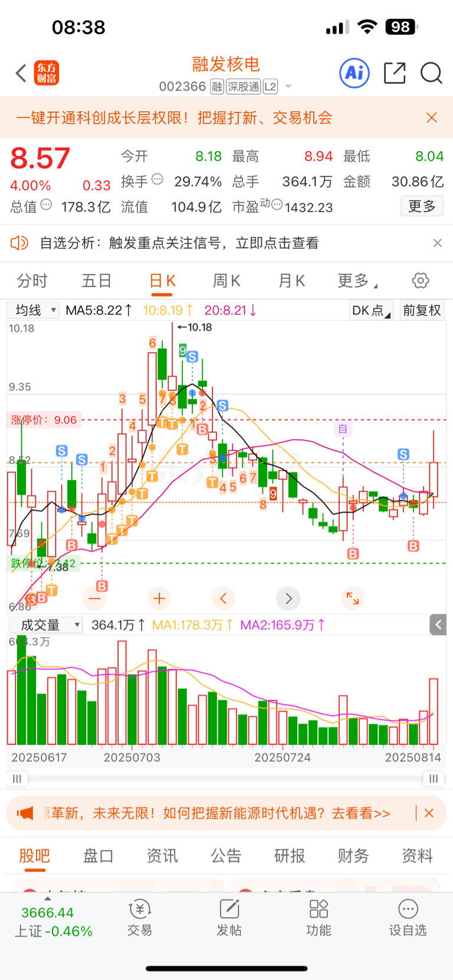Switch to the 月K tab
Screen dimensions: 453x980
click(291, 281)
